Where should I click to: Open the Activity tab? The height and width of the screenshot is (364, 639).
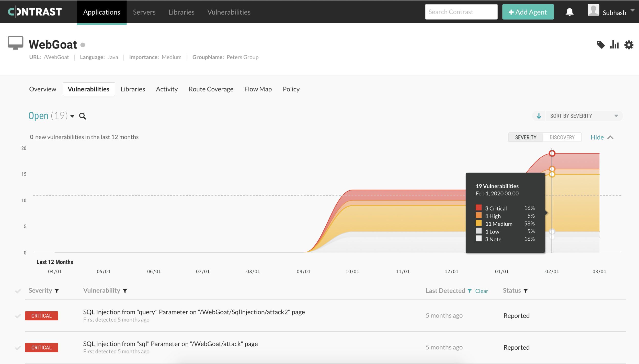(167, 89)
